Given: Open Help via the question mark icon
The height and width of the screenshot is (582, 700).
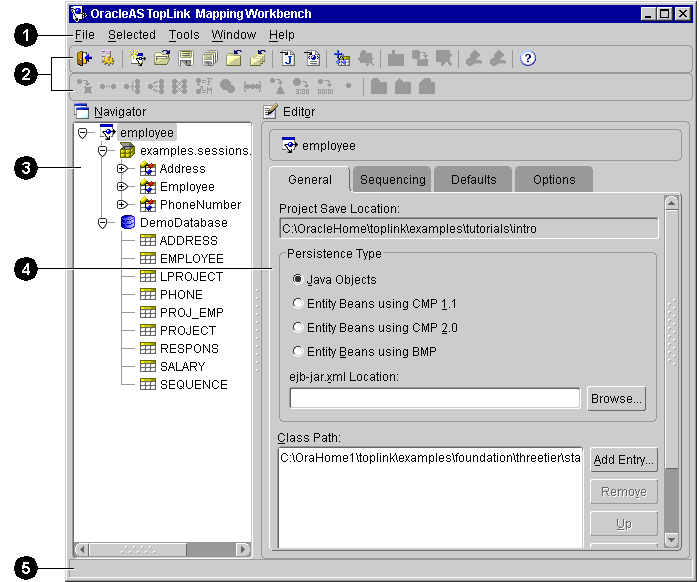Looking at the screenshot, I should point(528,58).
